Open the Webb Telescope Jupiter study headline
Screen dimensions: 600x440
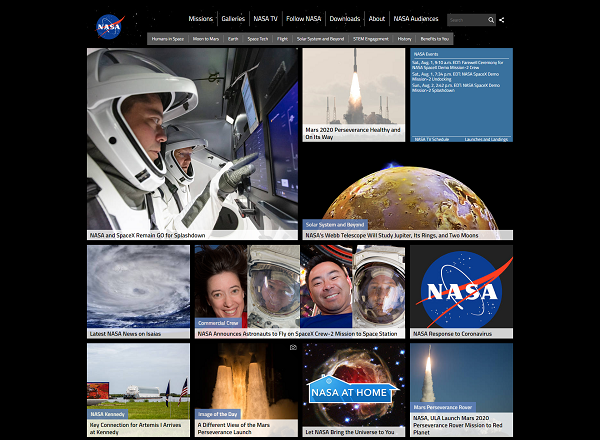392,235
